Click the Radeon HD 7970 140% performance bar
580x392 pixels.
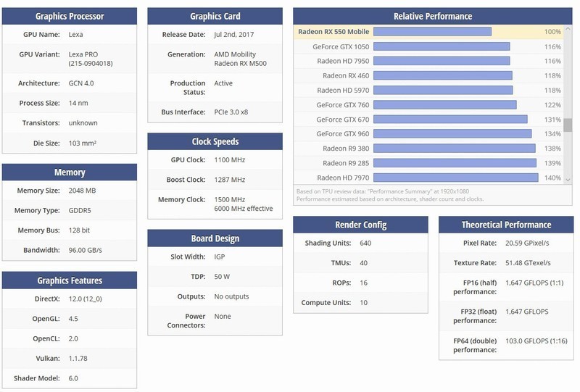(456, 178)
